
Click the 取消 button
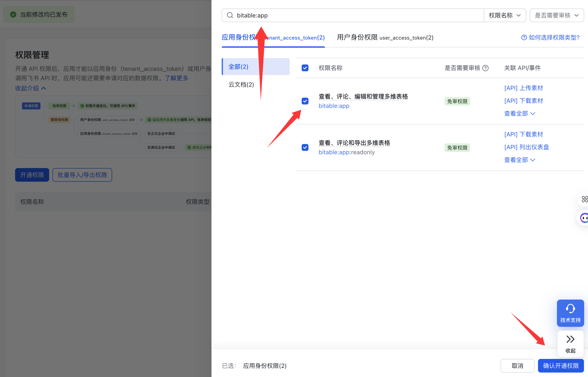tap(517, 366)
